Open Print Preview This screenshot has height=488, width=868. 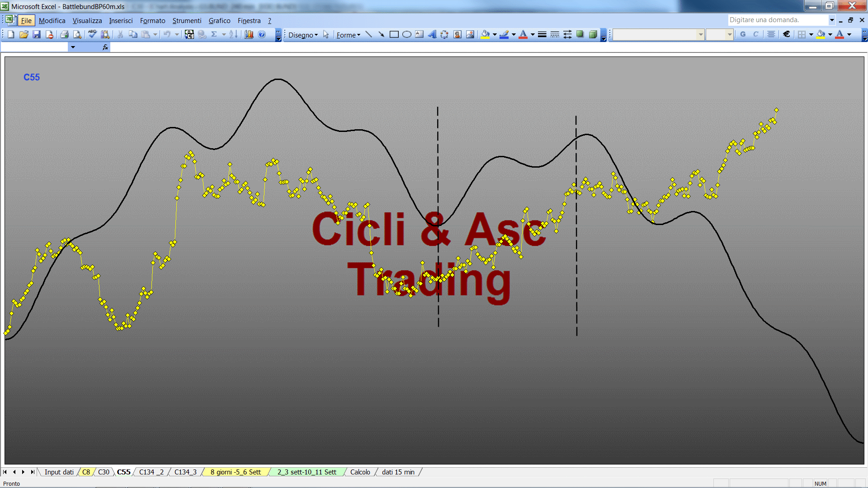77,34
